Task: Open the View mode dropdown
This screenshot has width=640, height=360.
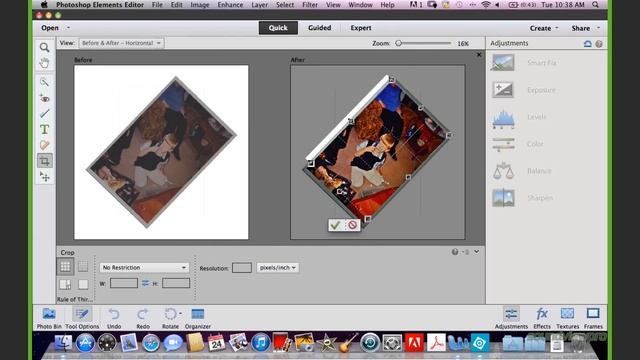Action: click(x=122, y=43)
